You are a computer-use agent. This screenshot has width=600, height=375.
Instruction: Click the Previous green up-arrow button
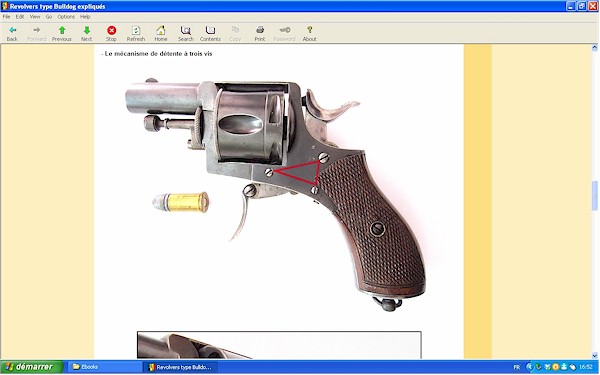pos(62,33)
